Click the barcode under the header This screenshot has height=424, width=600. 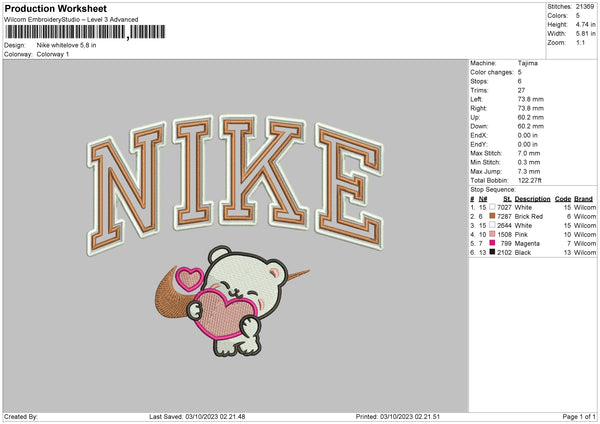(x=85, y=32)
